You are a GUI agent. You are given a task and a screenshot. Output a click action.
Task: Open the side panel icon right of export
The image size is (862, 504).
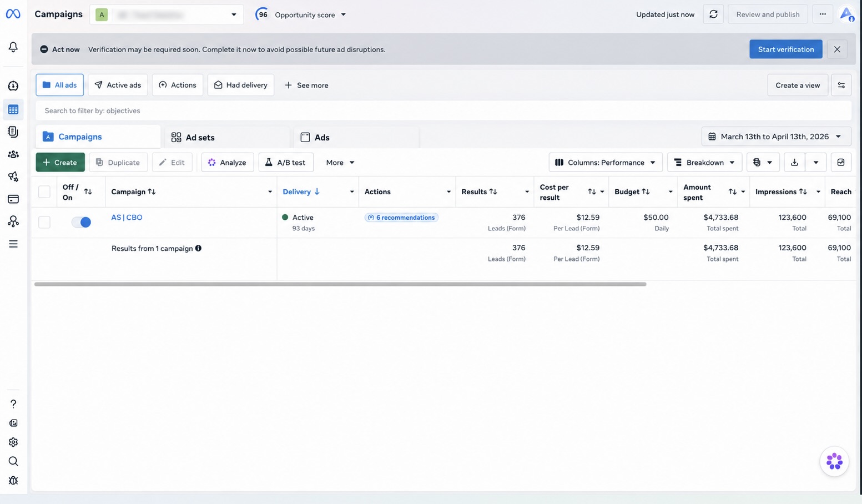841,163
